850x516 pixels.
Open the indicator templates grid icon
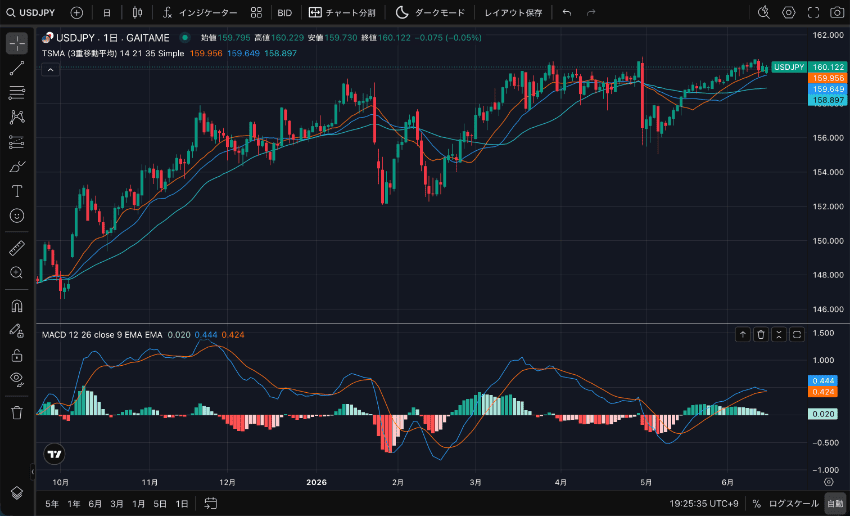[256, 12]
